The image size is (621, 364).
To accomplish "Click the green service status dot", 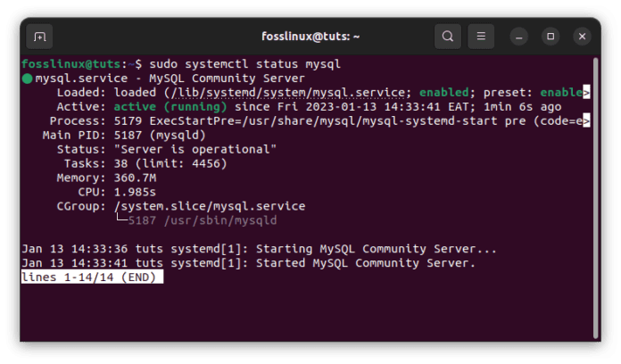I will point(27,79).
